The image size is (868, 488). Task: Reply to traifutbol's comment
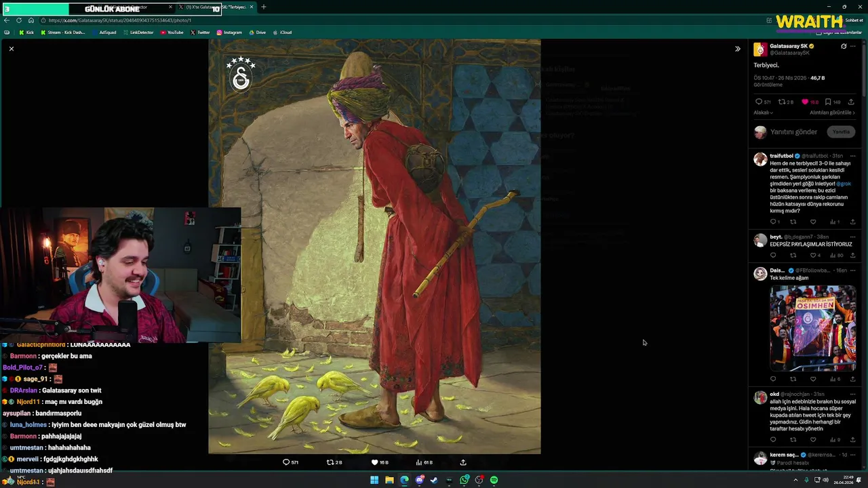pos(773,222)
